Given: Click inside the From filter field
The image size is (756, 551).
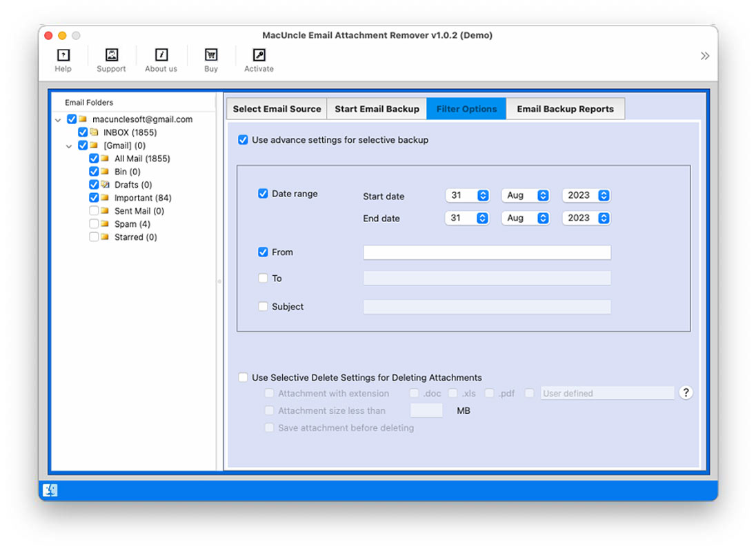Looking at the screenshot, I should 487,252.
